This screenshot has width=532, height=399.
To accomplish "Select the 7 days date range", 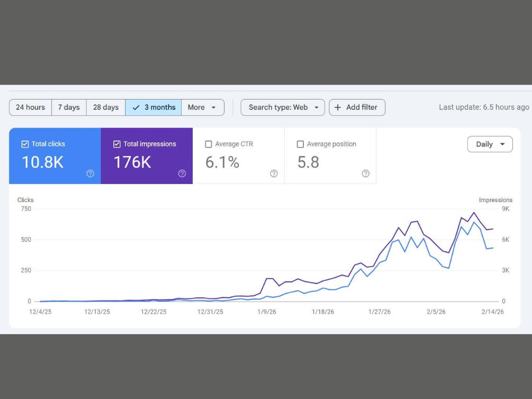I will coord(69,107).
